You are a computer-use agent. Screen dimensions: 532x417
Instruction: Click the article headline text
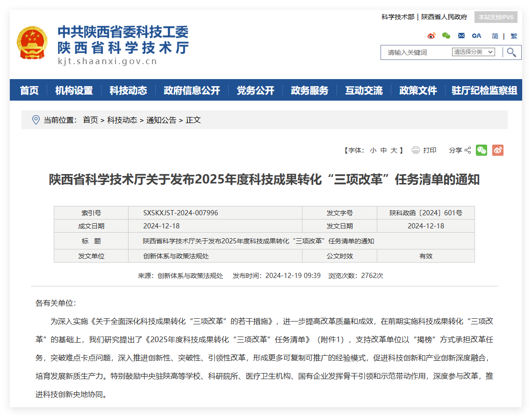(x=264, y=179)
